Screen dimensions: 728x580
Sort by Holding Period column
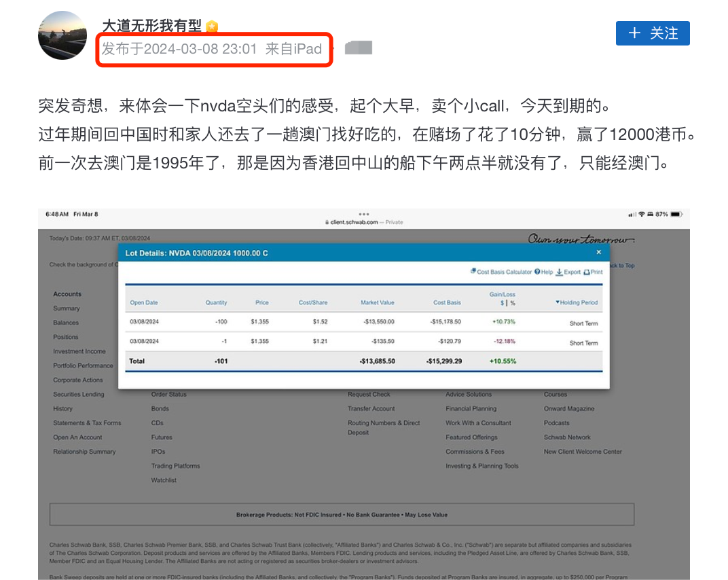point(577,303)
